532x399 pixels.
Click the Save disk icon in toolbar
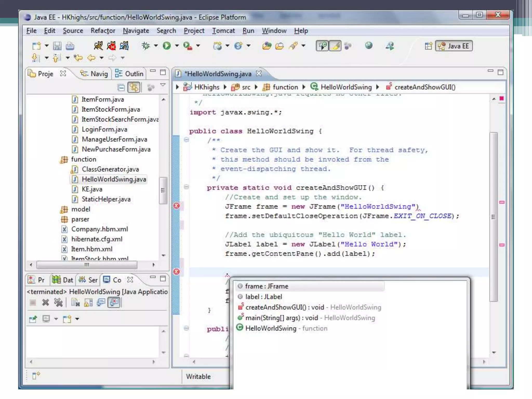[57, 46]
